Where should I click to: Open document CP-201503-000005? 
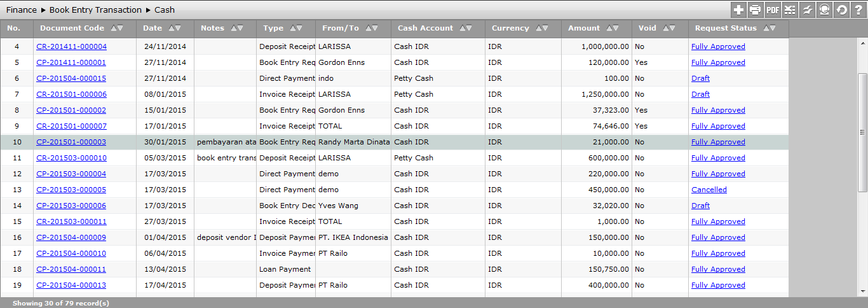(71, 190)
